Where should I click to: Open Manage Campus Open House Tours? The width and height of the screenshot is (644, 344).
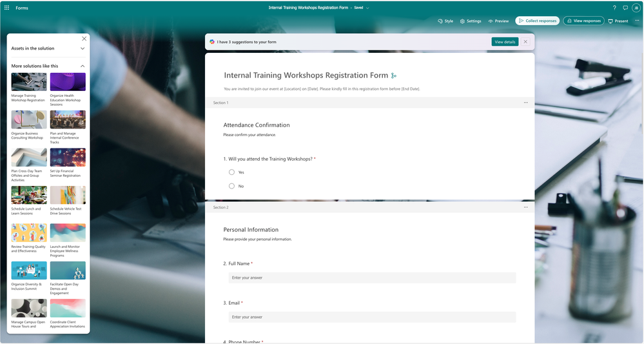coord(29,314)
